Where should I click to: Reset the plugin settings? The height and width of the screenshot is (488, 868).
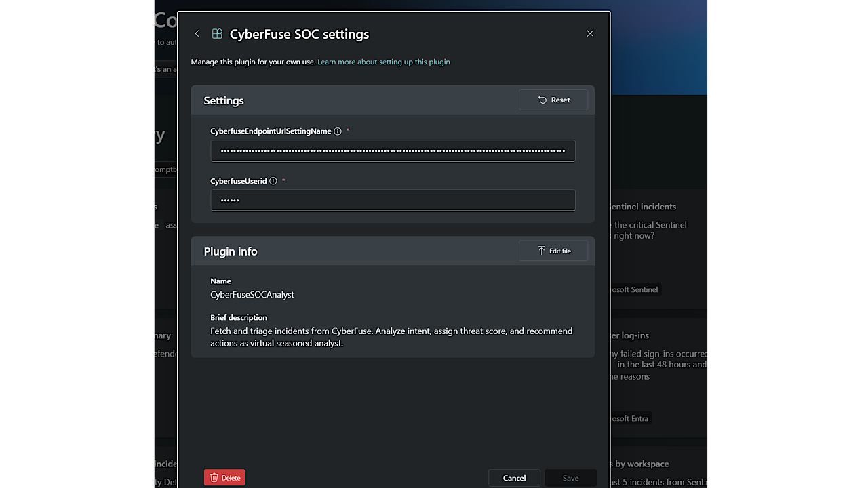click(x=553, y=100)
